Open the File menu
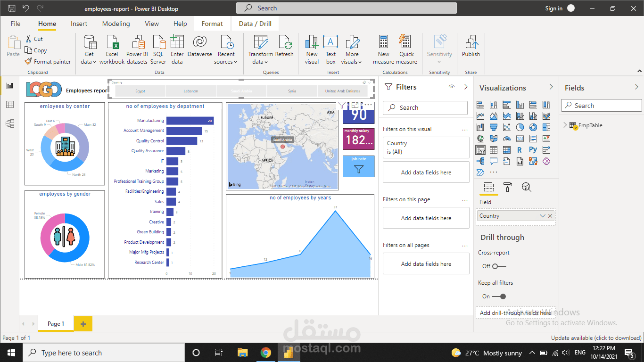Image resolution: width=644 pixels, height=362 pixels. click(x=16, y=24)
